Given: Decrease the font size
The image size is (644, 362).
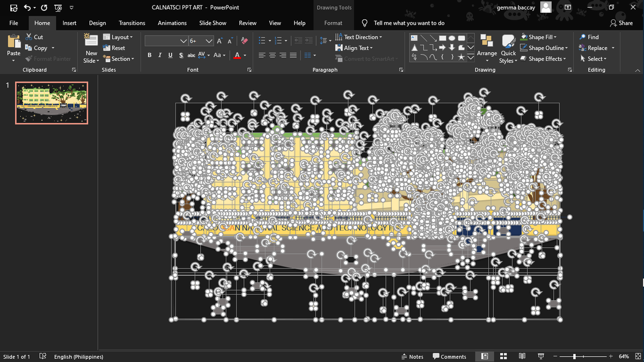Looking at the screenshot, I should (230, 41).
